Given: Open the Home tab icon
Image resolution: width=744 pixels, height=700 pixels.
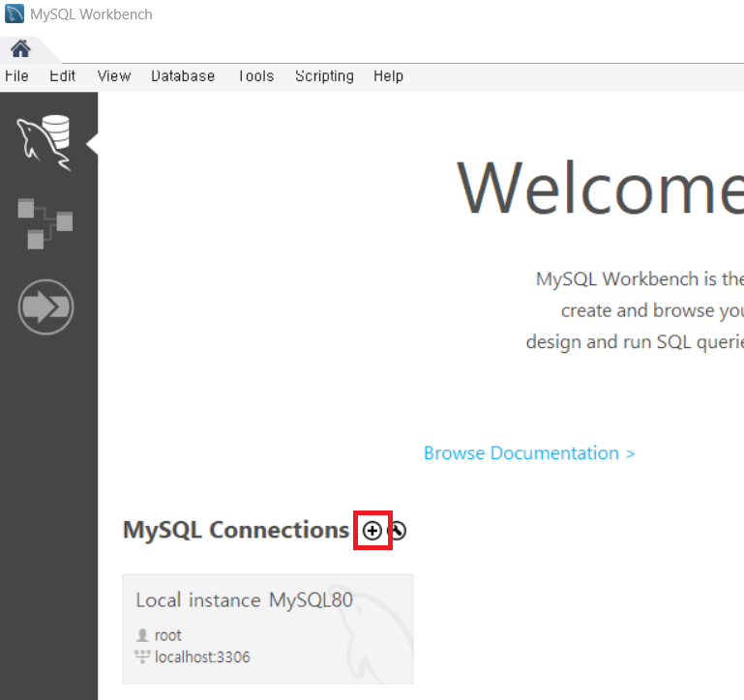Looking at the screenshot, I should point(20,48).
